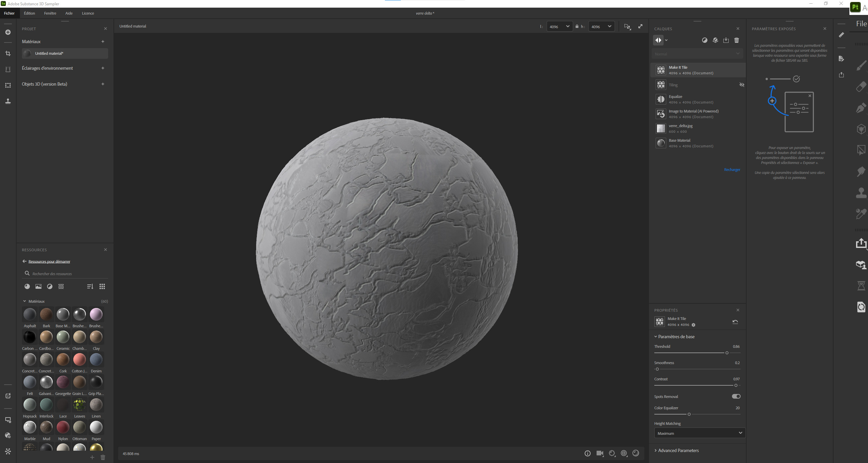
Task: Filter resources by images icon
Action: tap(38, 286)
